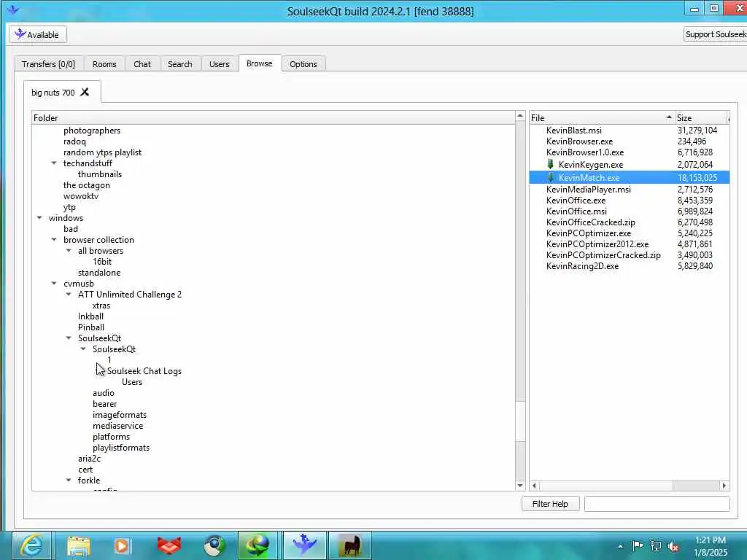Click file list horizontal scroll right arrow
This screenshot has width=747, height=560.
[724, 486]
